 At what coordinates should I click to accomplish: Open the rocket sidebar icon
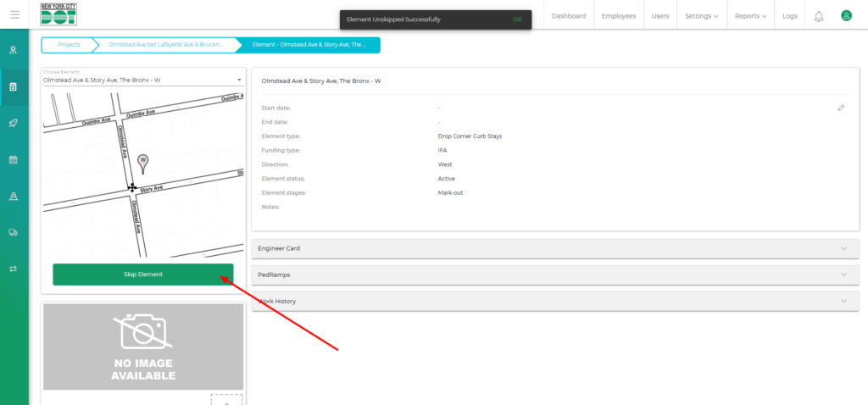[14, 123]
